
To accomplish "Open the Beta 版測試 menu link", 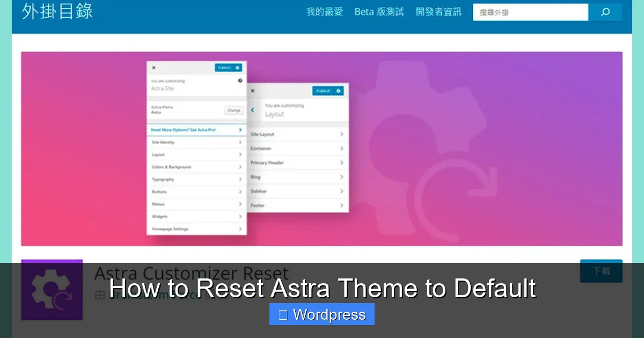I will [379, 12].
